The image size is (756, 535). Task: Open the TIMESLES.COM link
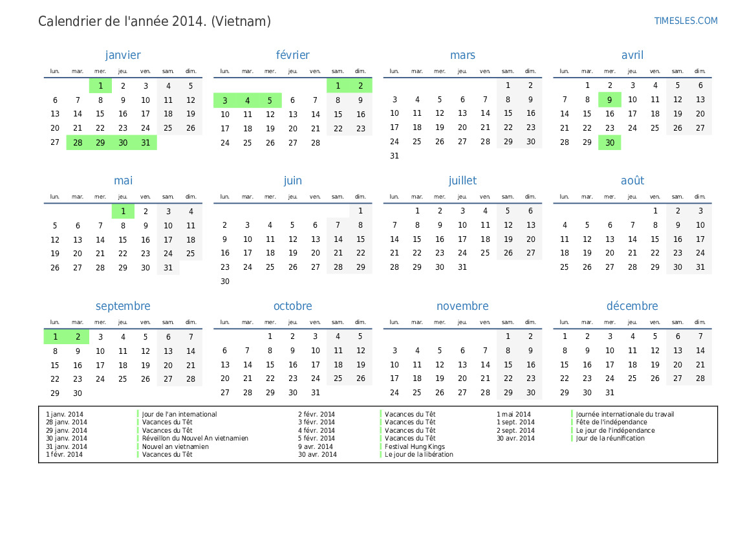point(686,21)
